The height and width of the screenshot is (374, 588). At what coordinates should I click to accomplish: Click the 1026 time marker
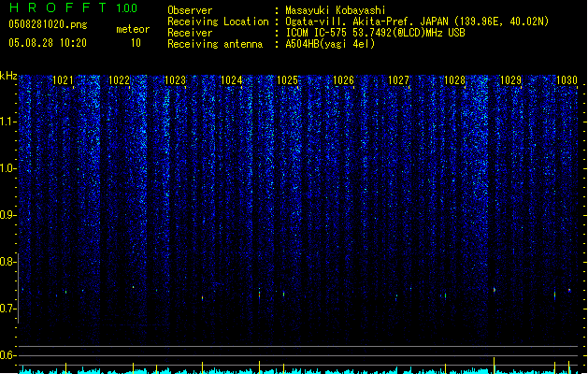tap(343, 80)
